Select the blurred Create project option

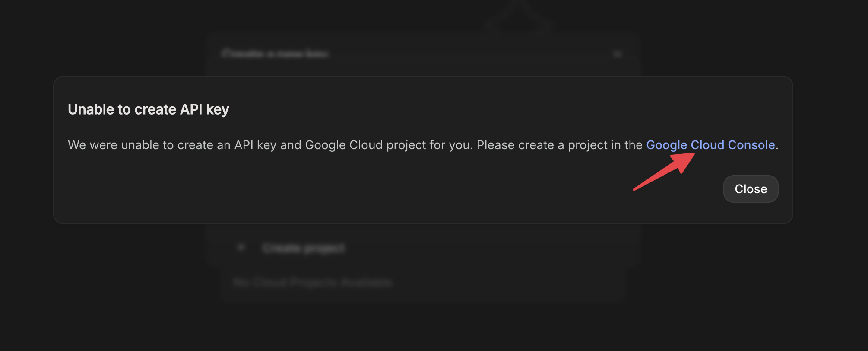[303, 248]
